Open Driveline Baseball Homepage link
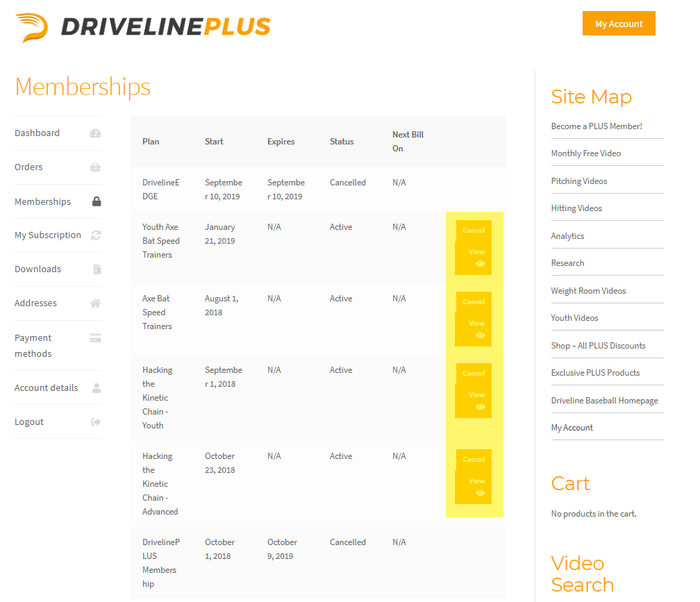The height and width of the screenshot is (602, 700). click(x=604, y=401)
